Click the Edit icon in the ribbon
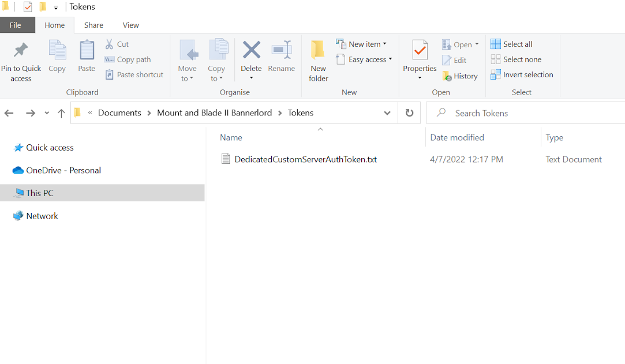 click(x=447, y=60)
